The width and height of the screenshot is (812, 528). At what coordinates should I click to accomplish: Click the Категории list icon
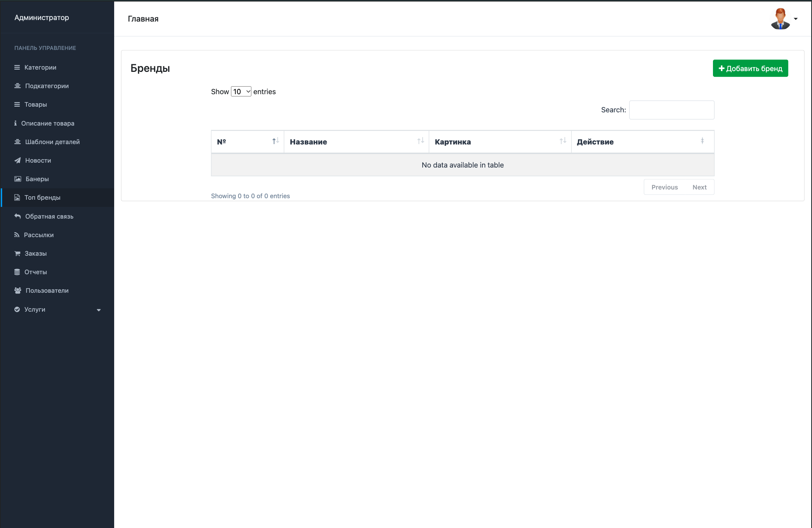pos(17,67)
